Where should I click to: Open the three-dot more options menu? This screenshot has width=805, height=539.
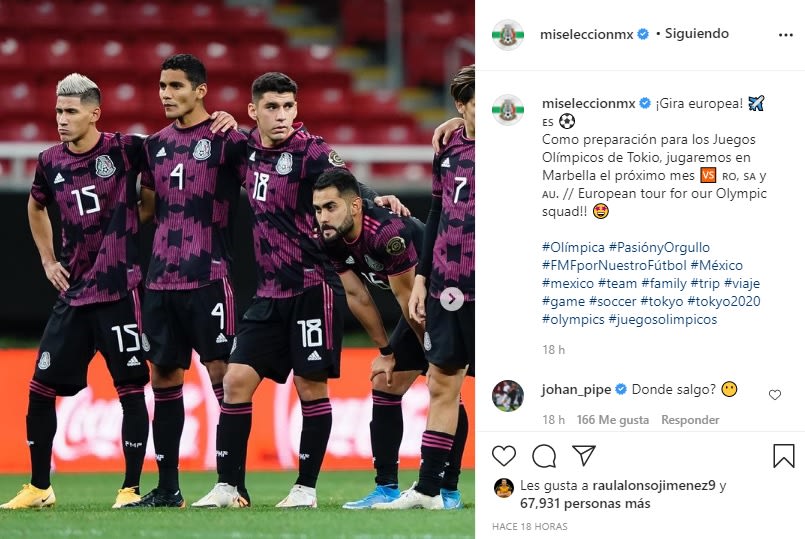785,35
